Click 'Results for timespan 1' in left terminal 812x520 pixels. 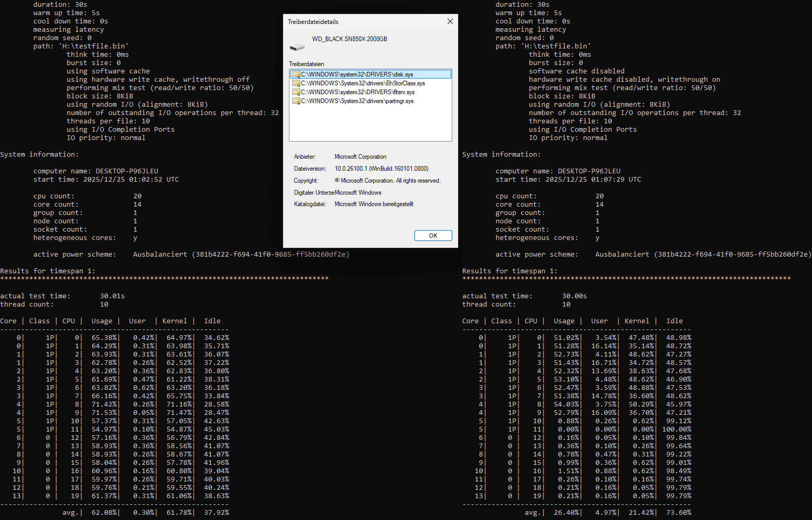48,271
